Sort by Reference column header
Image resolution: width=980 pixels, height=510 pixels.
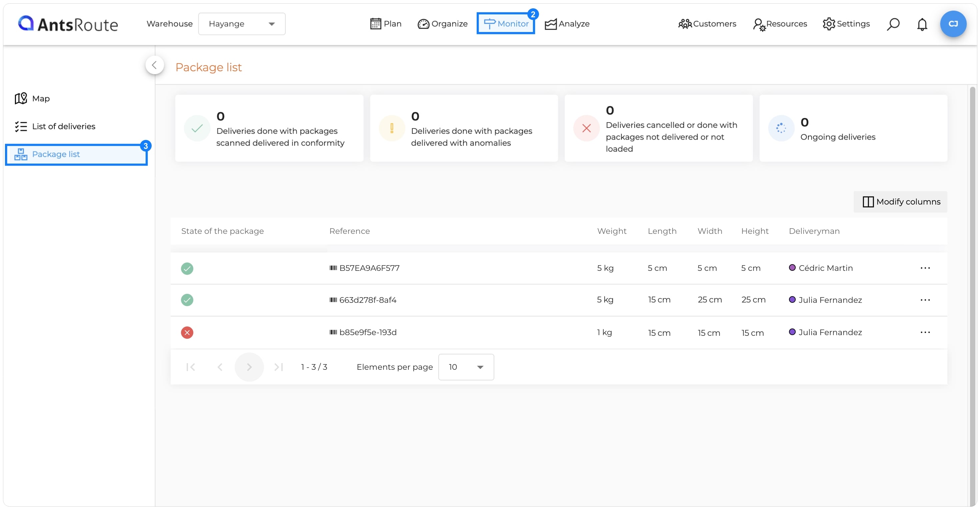[x=350, y=231]
